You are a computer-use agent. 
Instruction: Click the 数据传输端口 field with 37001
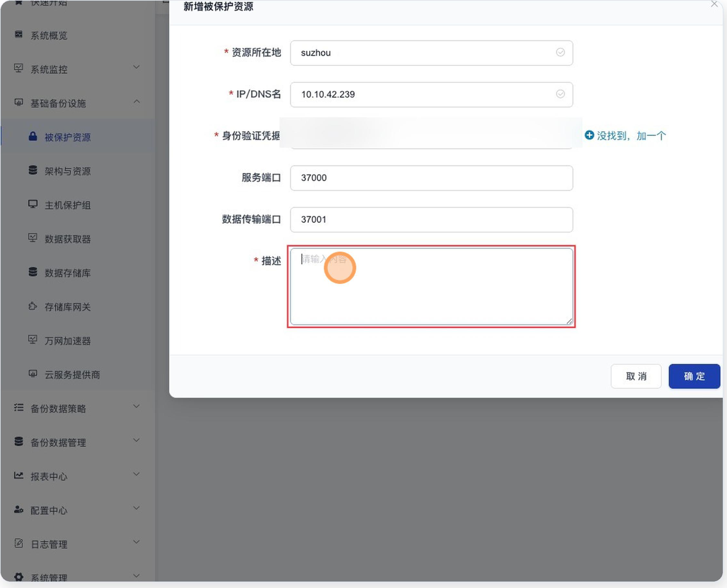pyautogui.click(x=431, y=219)
